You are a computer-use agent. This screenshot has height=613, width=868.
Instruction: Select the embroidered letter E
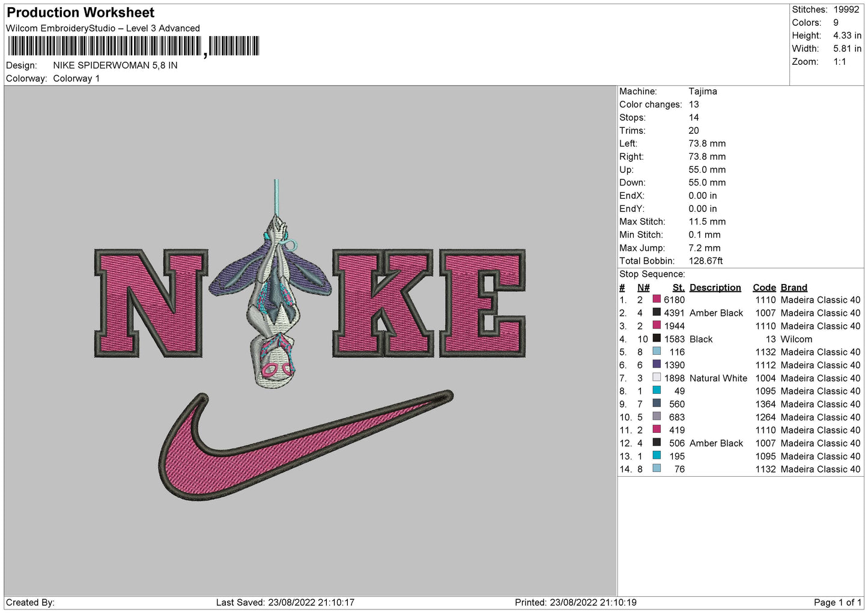(x=482, y=303)
